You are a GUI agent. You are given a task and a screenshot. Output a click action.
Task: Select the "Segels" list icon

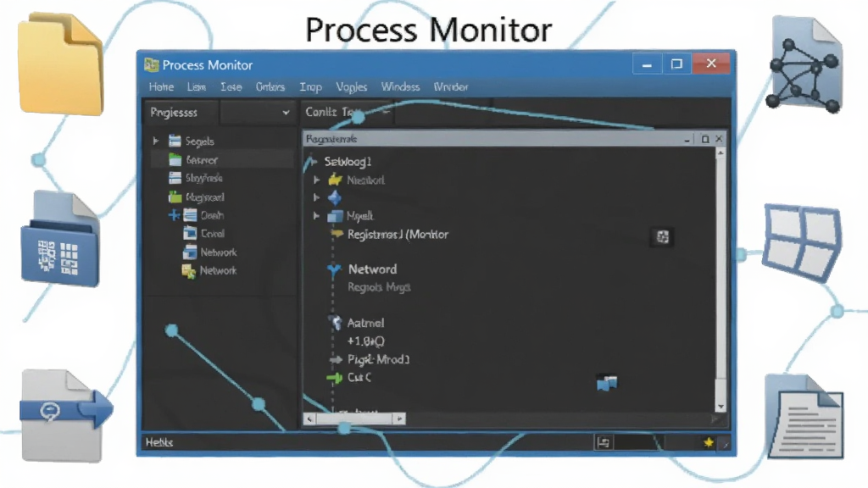click(x=175, y=141)
